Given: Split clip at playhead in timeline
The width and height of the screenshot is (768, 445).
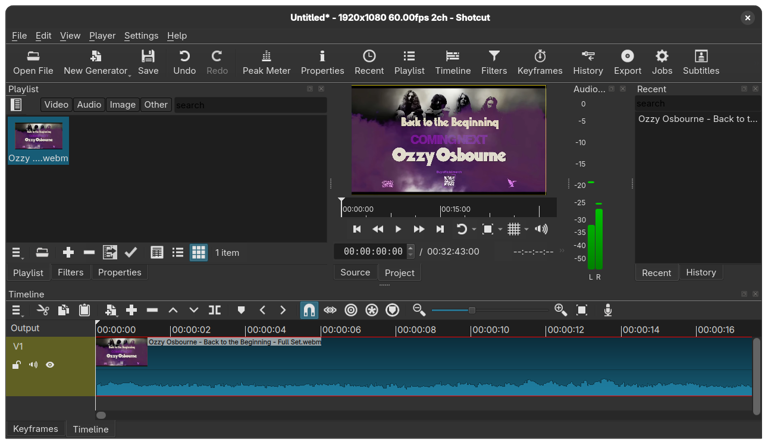Looking at the screenshot, I should pos(214,311).
